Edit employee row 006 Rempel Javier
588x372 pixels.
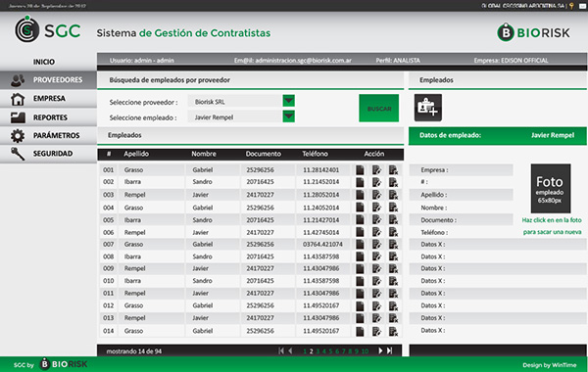[376, 232]
